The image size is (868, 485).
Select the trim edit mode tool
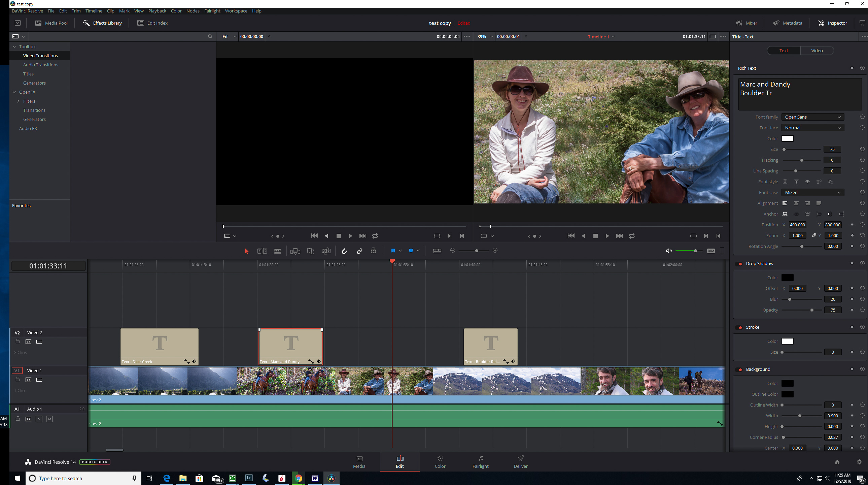click(262, 251)
